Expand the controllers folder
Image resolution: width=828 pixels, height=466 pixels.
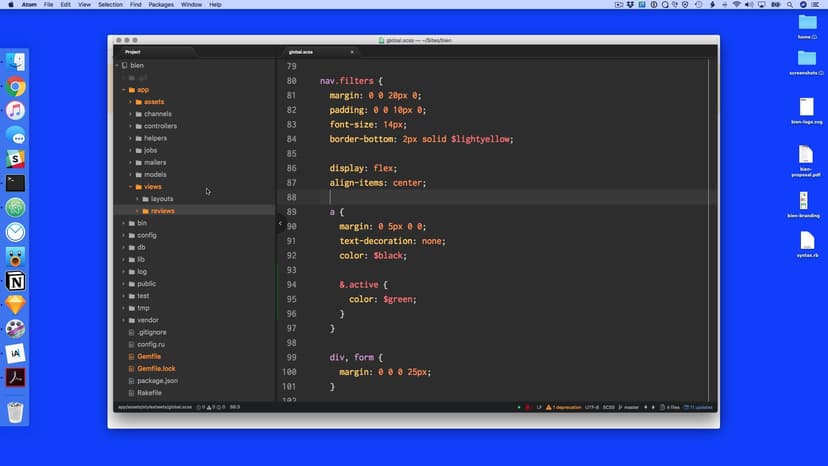(x=131, y=126)
